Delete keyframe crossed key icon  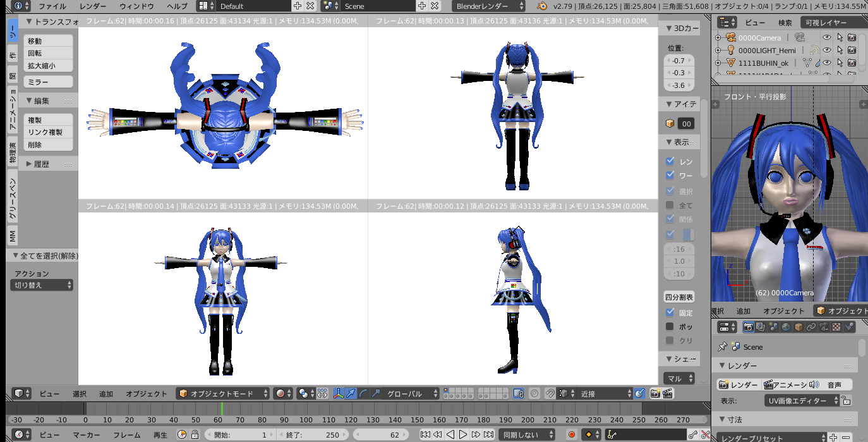705,434
